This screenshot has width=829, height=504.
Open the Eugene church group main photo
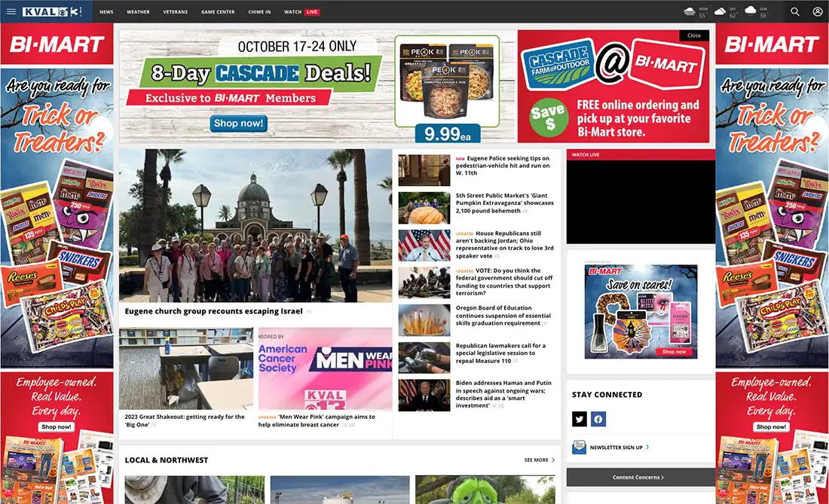coord(255,225)
